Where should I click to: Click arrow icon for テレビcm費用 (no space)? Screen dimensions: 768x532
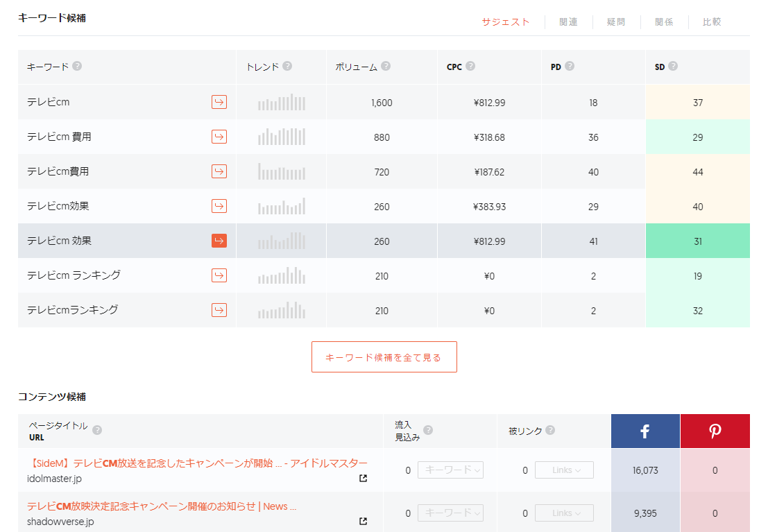click(x=219, y=171)
